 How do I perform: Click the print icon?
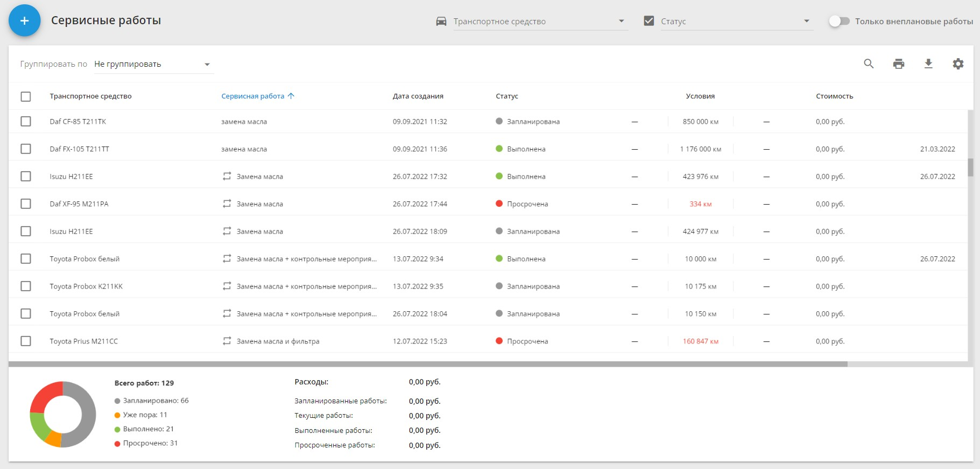pyautogui.click(x=899, y=64)
